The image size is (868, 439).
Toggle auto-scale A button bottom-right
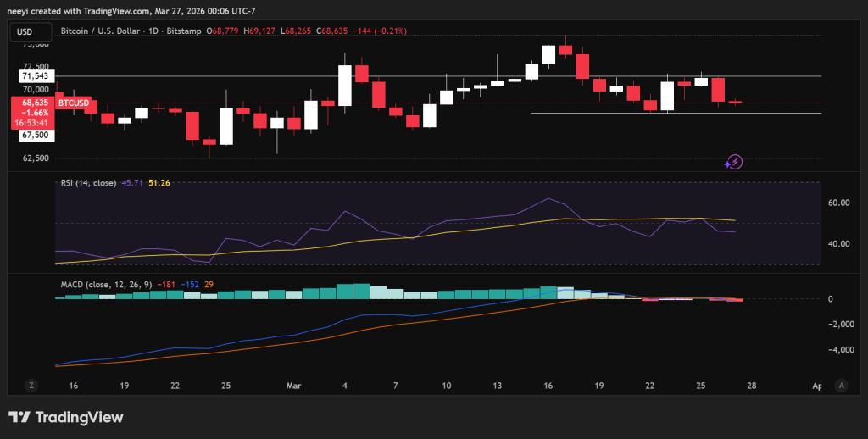[840, 385]
